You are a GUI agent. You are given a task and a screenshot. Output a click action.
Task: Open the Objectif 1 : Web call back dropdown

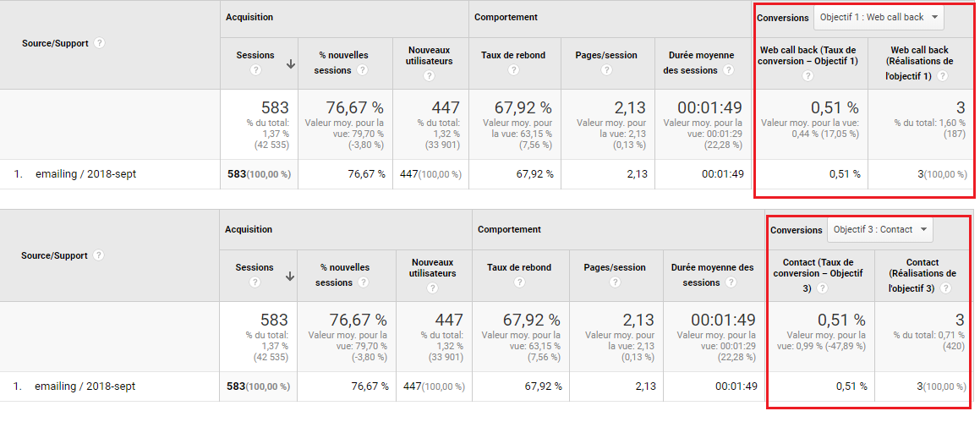(879, 18)
